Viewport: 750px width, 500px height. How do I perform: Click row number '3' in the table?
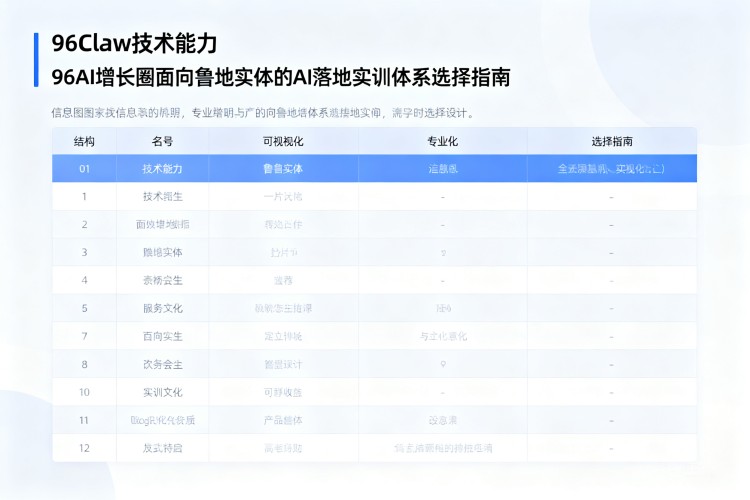tap(84, 252)
